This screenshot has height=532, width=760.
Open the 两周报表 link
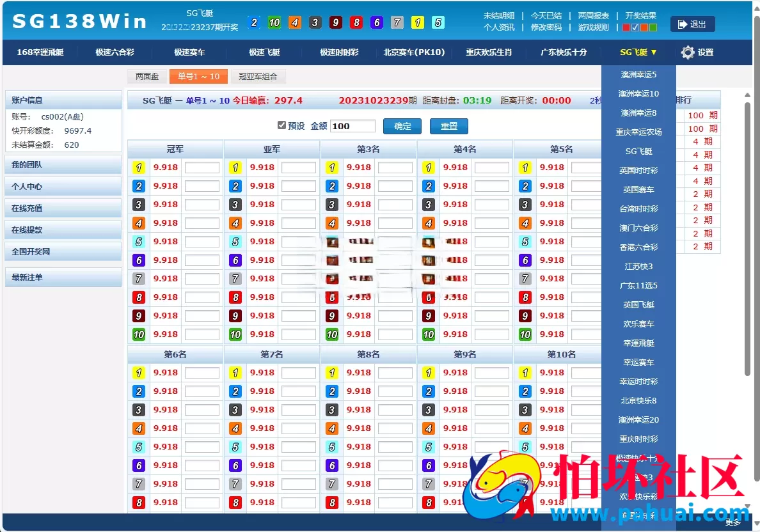593,15
